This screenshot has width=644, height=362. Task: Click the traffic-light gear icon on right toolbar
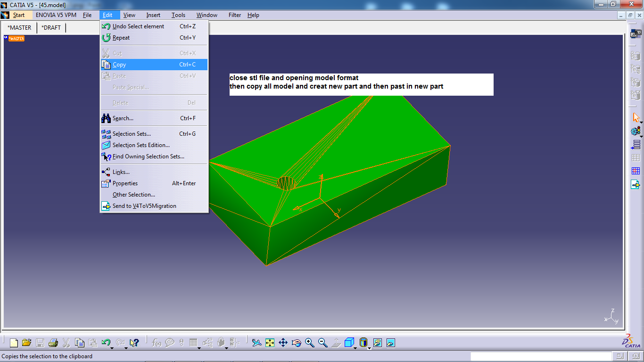pos(636,131)
